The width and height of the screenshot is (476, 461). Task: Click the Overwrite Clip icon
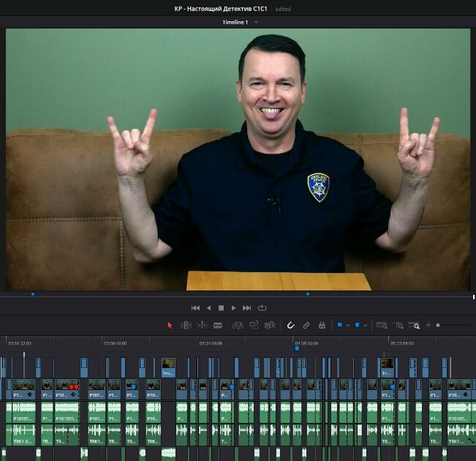[254, 325]
